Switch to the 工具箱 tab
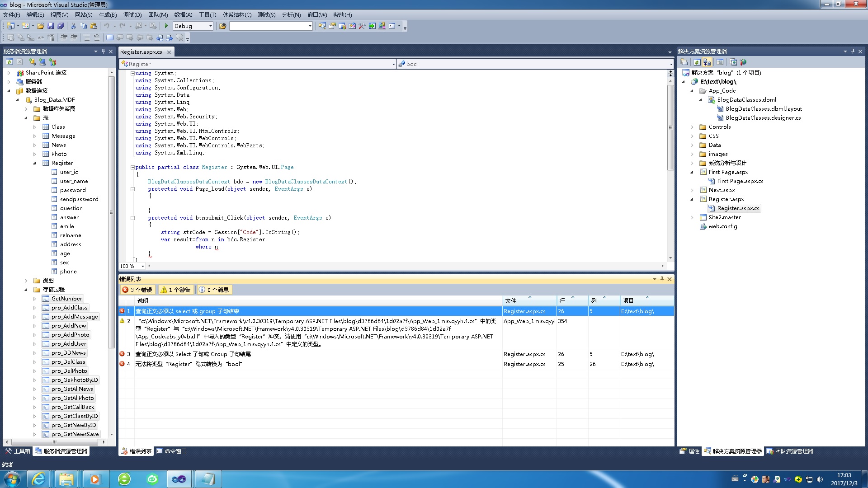868x488 pixels. (18, 451)
